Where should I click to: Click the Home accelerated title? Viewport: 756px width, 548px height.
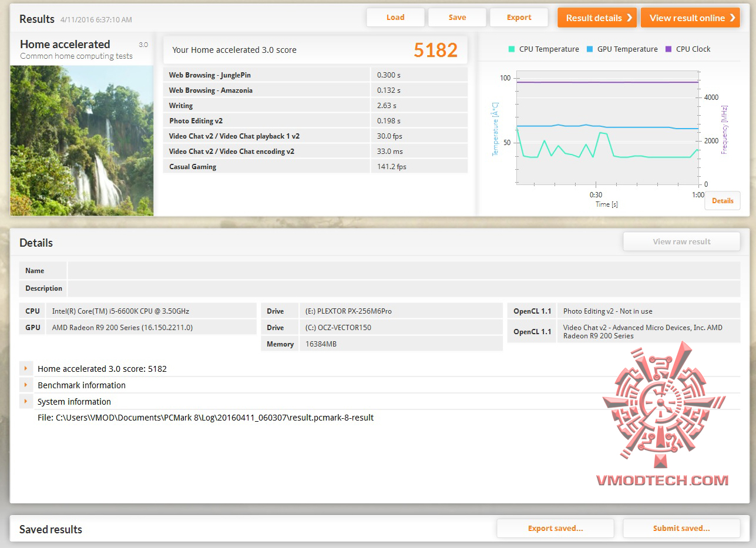click(65, 44)
